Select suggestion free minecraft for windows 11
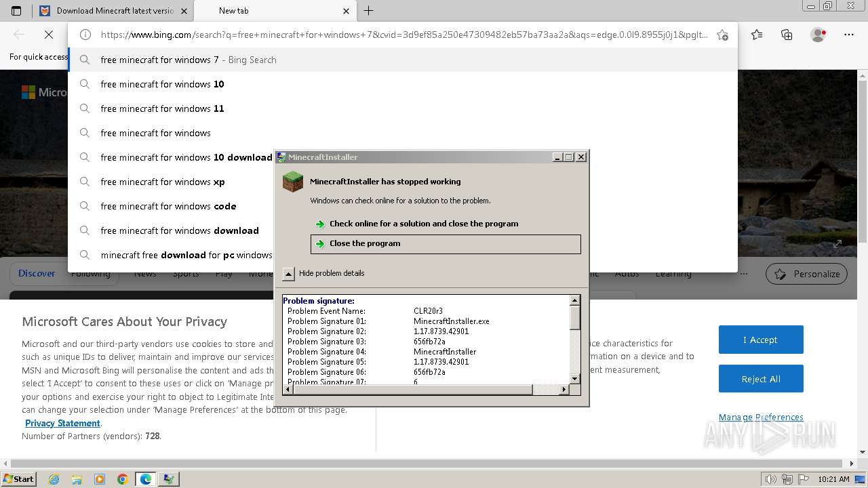The image size is (868, 488). click(402, 108)
